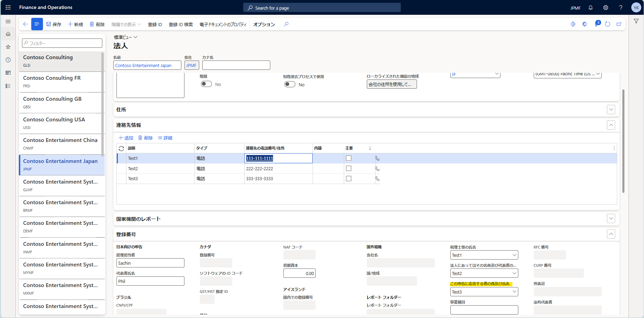Open 電子ドキュメントのプロパティ menu
Image resolution: width=644 pixels, height=318 pixels.
(223, 24)
